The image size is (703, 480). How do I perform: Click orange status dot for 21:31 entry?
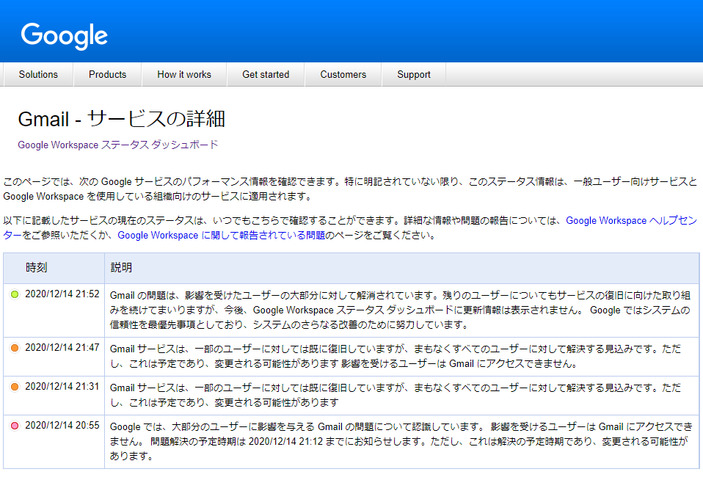pyautogui.click(x=14, y=387)
